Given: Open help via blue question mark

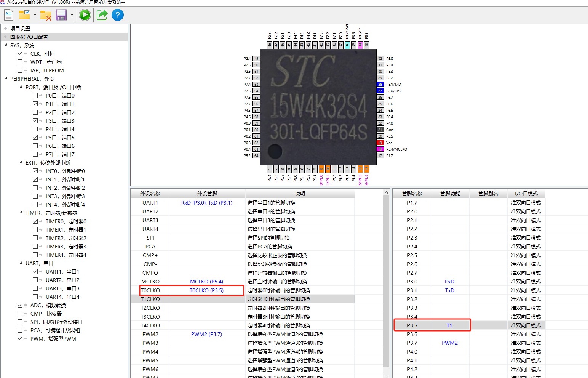Looking at the screenshot, I should point(118,15).
